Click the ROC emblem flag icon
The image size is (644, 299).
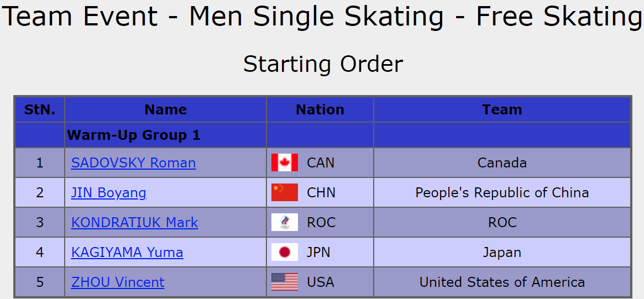[x=285, y=223]
